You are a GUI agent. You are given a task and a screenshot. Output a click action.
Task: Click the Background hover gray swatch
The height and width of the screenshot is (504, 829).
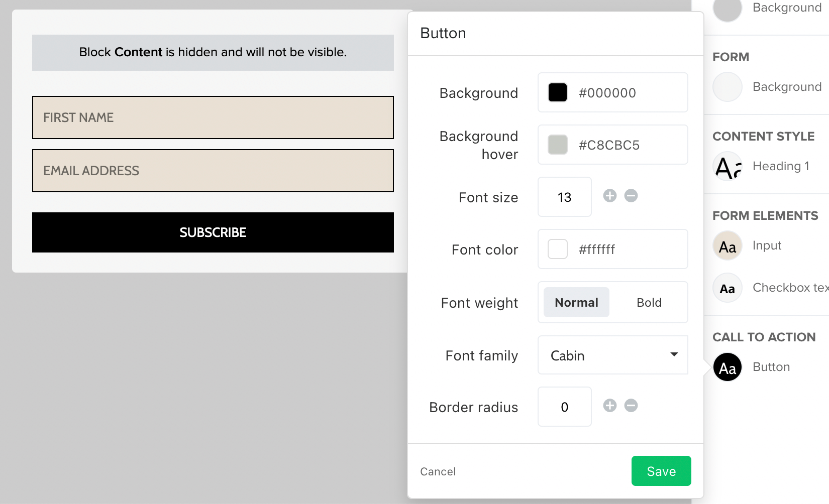pos(558,145)
